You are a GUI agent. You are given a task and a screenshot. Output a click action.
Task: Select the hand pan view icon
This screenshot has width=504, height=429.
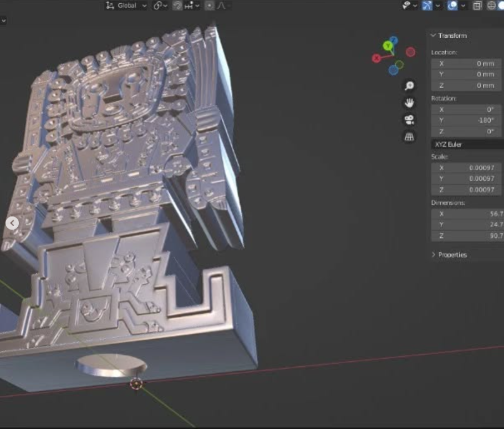click(409, 103)
